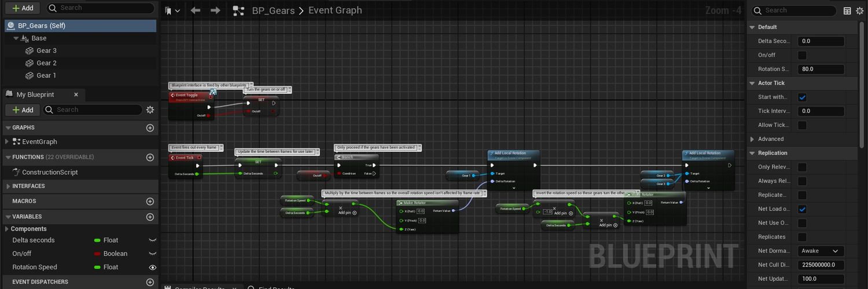Select the Base scene component
Viewport: 868px width, 289px height.
pos(39,38)
